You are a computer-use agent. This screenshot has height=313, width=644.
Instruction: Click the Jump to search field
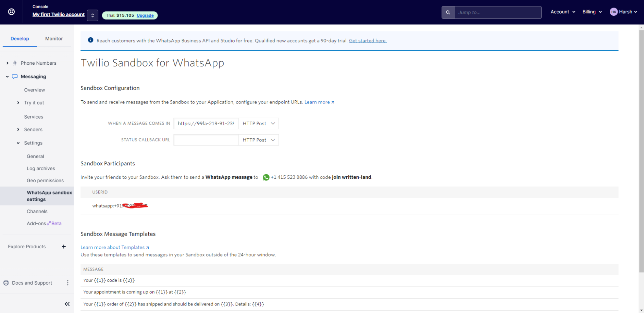497,12
